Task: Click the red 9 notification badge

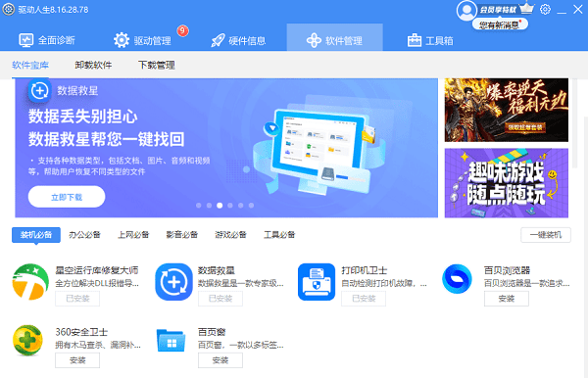Action: 182,30
